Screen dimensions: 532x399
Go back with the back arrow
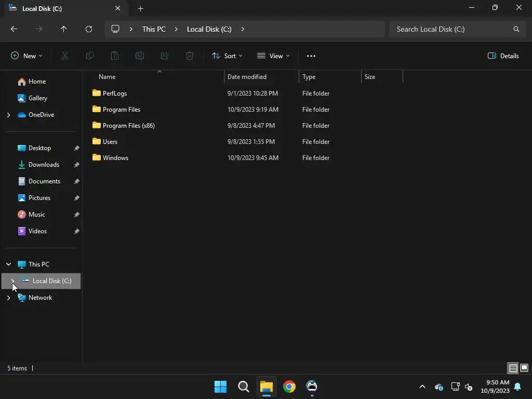pyautogui.click(x=14, y=29)
